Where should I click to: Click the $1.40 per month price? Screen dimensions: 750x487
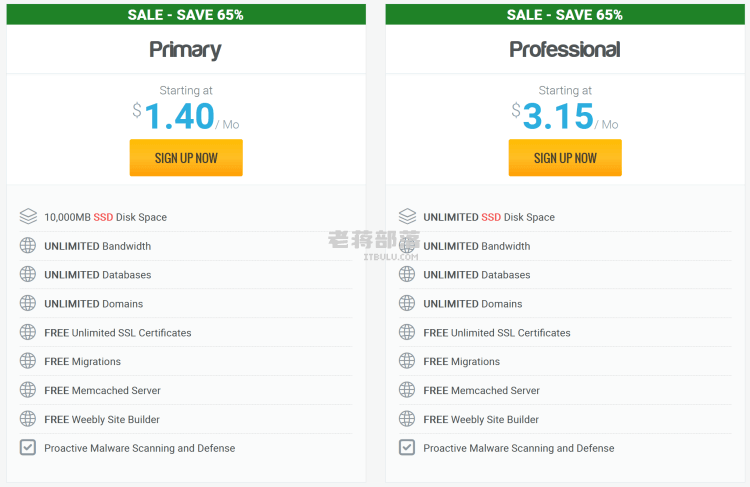[186, 116]
